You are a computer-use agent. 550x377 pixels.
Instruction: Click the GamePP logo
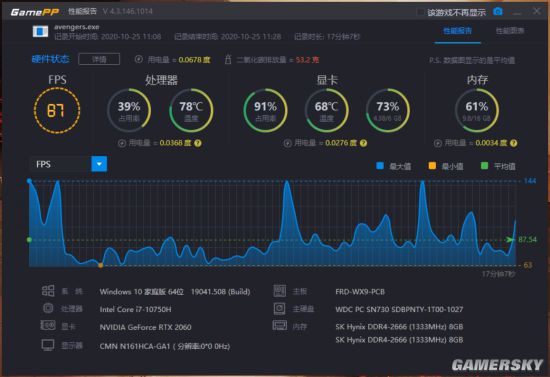(x=35, y=12)
